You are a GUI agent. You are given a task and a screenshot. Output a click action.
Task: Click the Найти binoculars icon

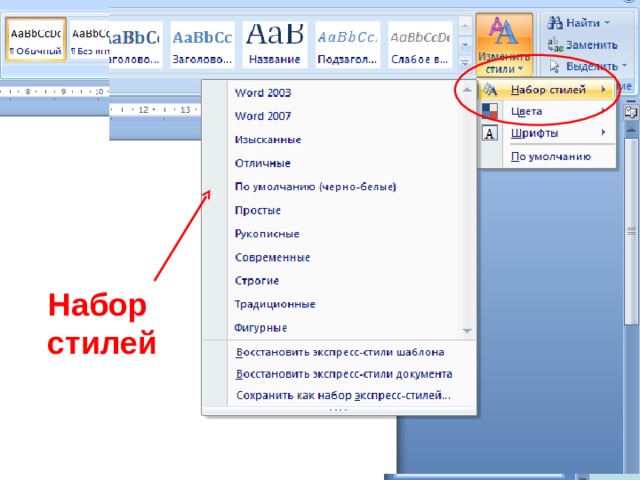click(x=555, y=22)
